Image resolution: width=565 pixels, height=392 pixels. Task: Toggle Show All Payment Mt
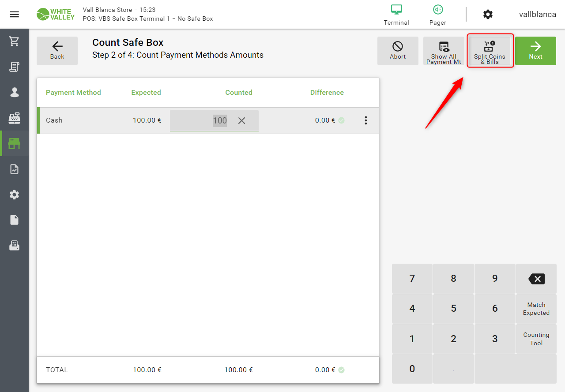pyautogui.click(x=444, y=51)
